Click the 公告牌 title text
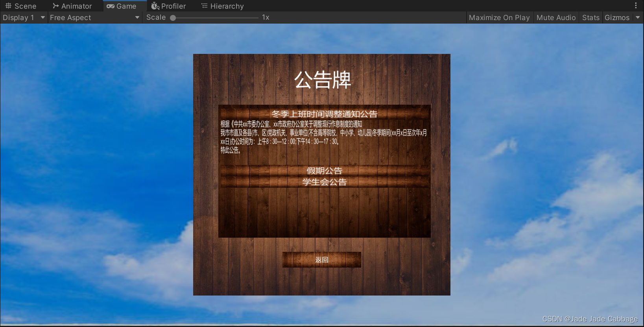This screenshot has width=644, height=327. pyautogui.click(x=323, y=80)
